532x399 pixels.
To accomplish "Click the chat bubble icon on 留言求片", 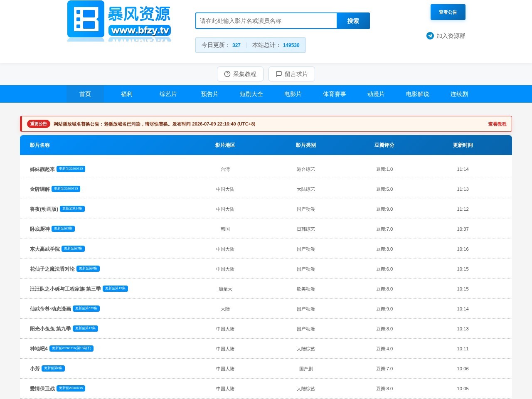I will 279,74.
